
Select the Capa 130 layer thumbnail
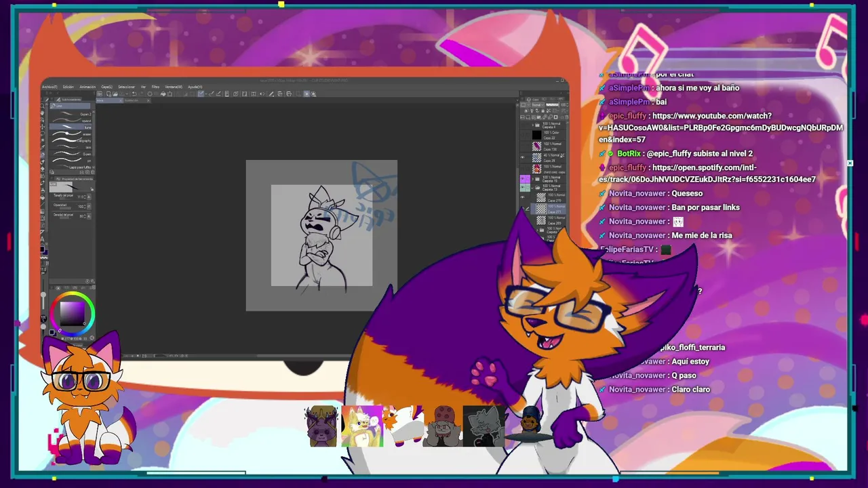pyautogui.click(x=537, y=146)
